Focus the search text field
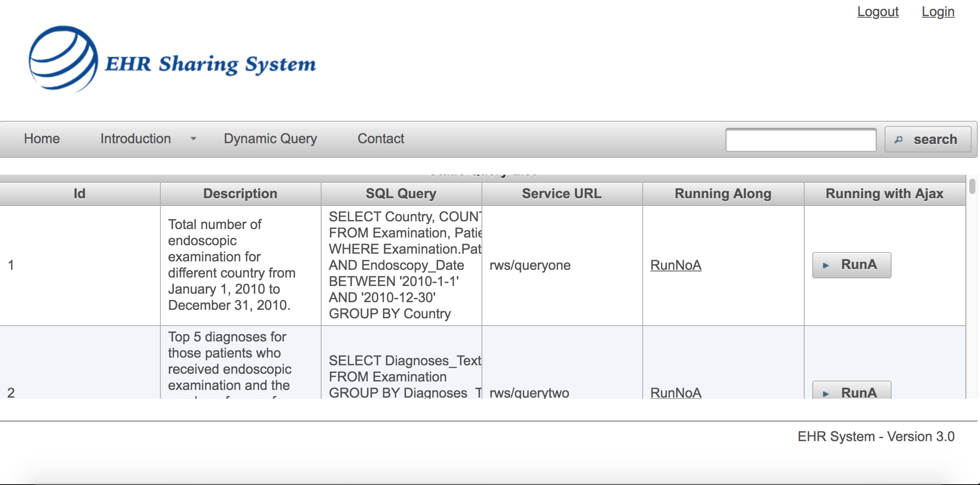The width and height of the screenshot is (980, 485). (801, 139)
